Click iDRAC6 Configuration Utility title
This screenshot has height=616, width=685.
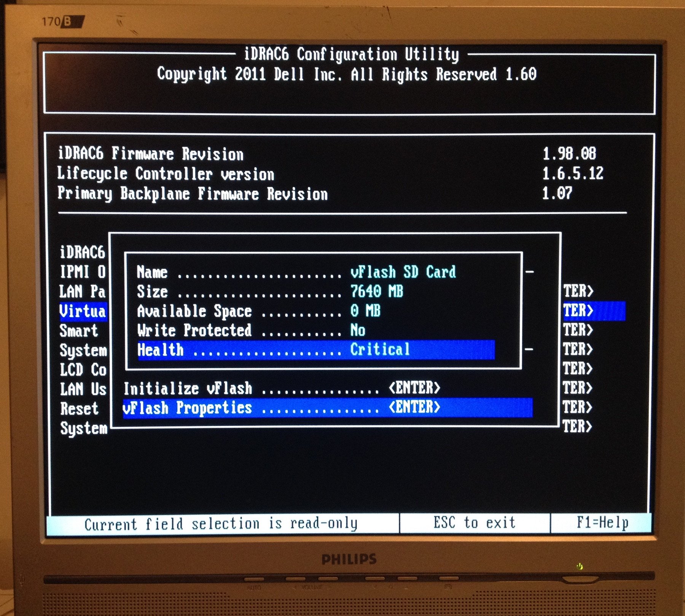click(351, 54)
